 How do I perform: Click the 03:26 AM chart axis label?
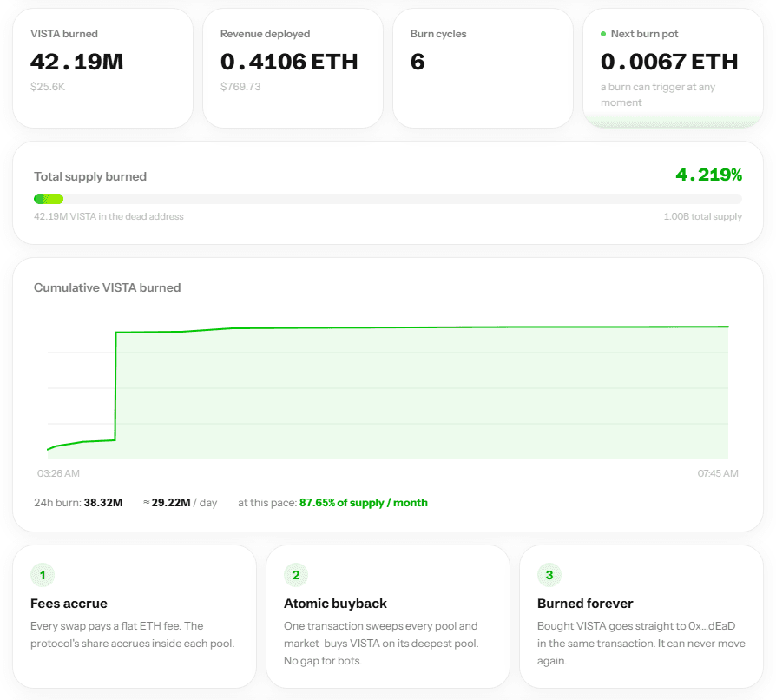(x=58, y=473)
